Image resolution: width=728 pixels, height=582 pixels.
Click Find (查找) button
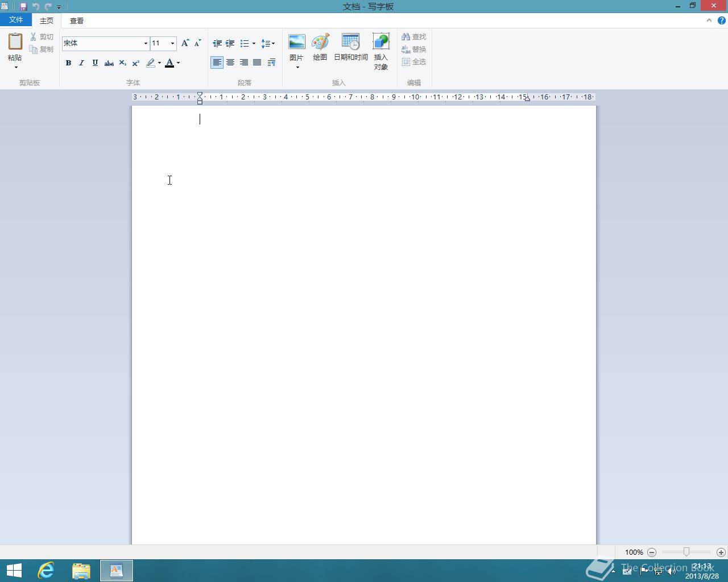414,37
